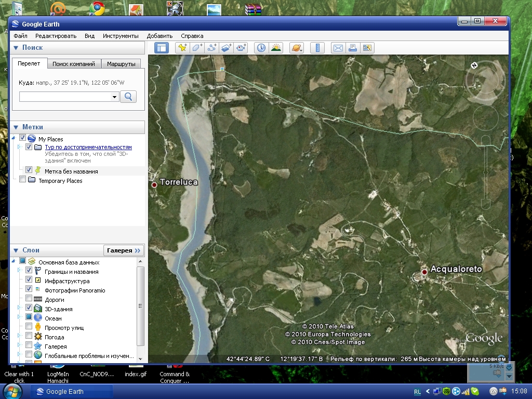This screenshot has height=399, width=532.
Task: Open WinRAR archive desktop icon
Action: (253, 9)
